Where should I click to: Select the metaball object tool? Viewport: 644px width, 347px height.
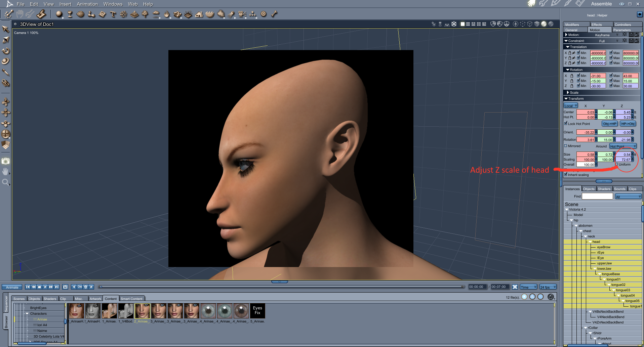click(91, 14)
